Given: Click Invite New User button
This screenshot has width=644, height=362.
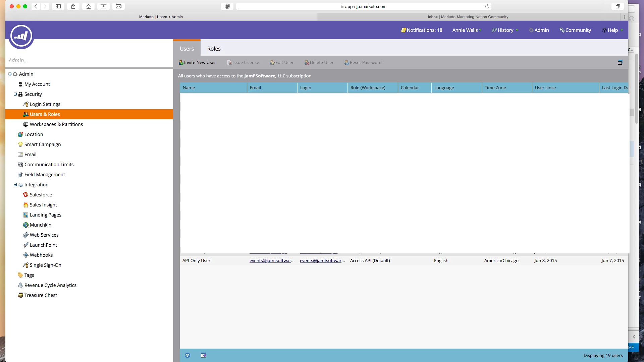Looking at the screenshot, I should coord(197,63).
